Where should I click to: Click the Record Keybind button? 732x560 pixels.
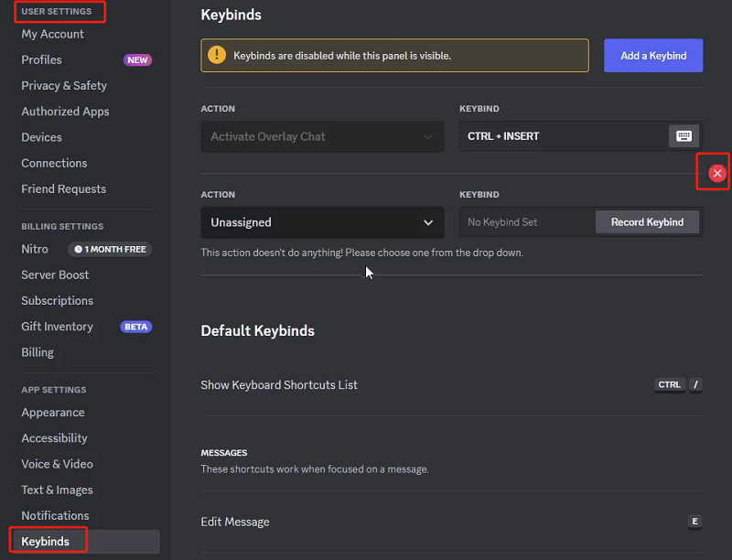point(647,222)
